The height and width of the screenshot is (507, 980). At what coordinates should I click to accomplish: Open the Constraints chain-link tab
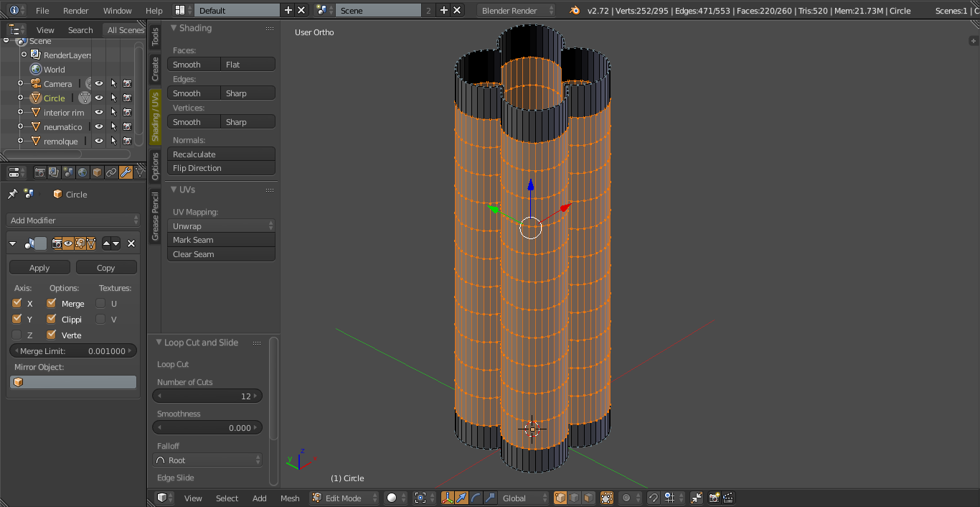[x=111, y=172]
